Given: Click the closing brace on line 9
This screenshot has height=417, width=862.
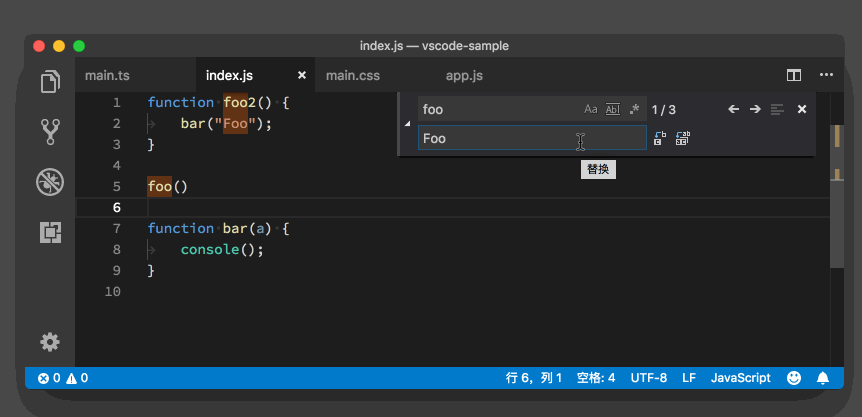Looking at the screenshot, I should coord(151,270).
